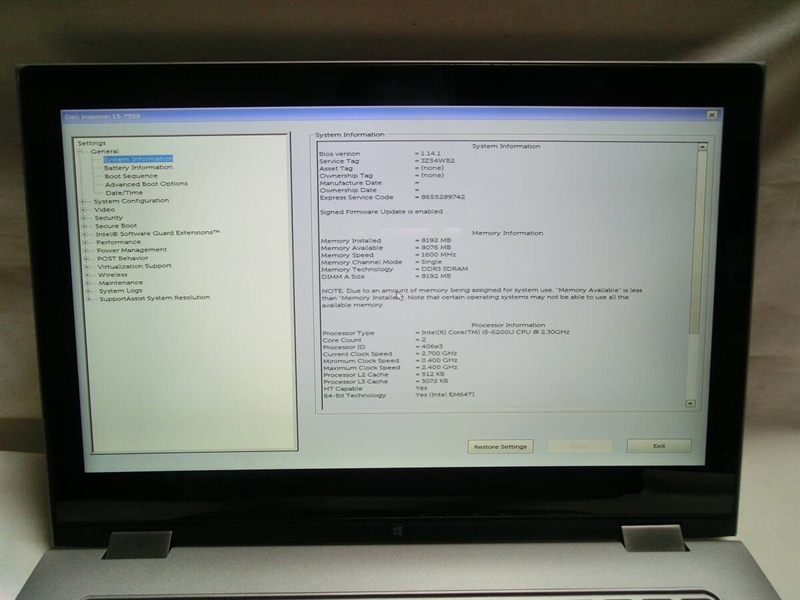Image resolution: width=800 pixels, height=600 pixels.
Task: Choose Advanced Boot Options
Action: point(146,184)
